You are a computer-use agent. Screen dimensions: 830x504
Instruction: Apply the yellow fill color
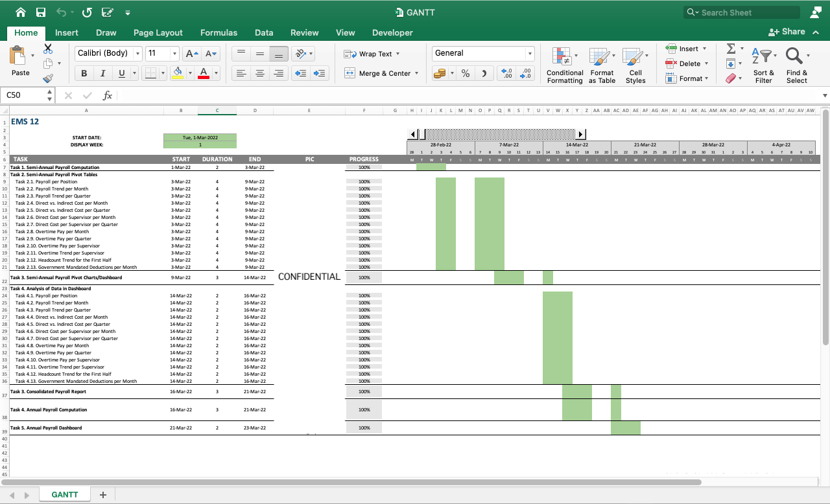click(x=177, y=74)
